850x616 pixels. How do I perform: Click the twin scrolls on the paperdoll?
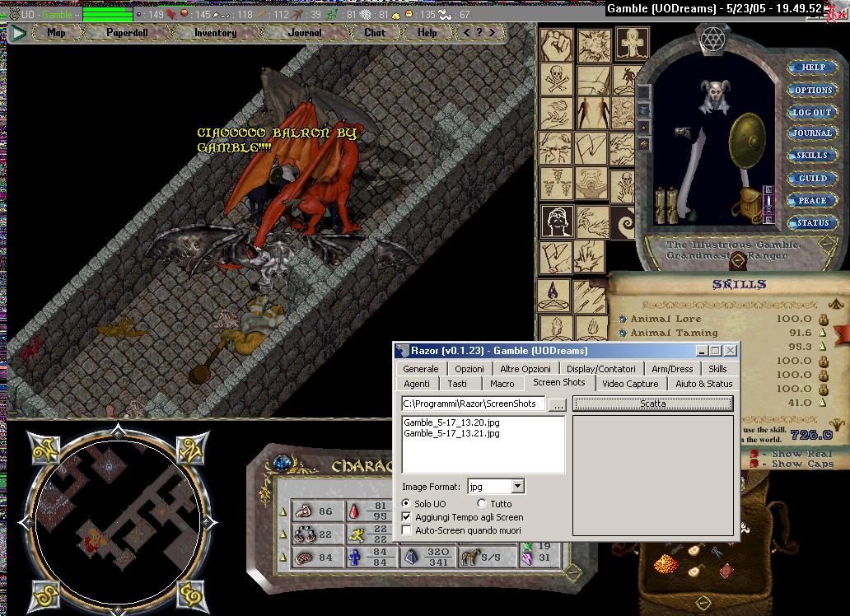coord(667,206)
